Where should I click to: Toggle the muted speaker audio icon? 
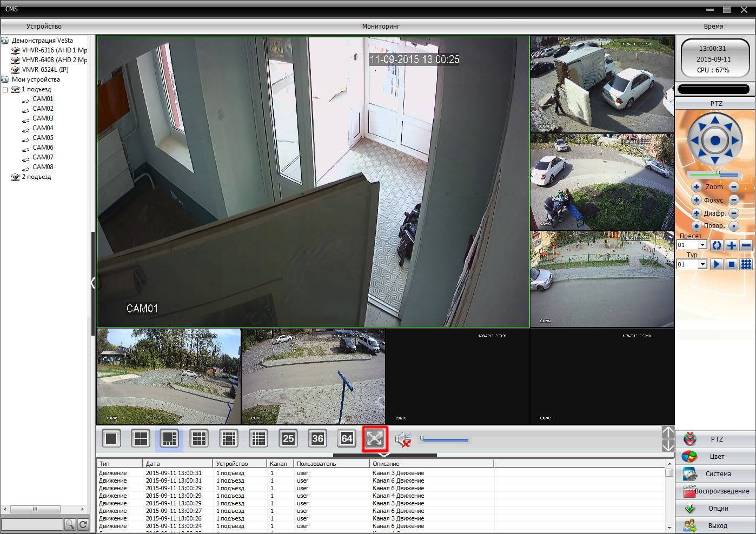[403, 439]
